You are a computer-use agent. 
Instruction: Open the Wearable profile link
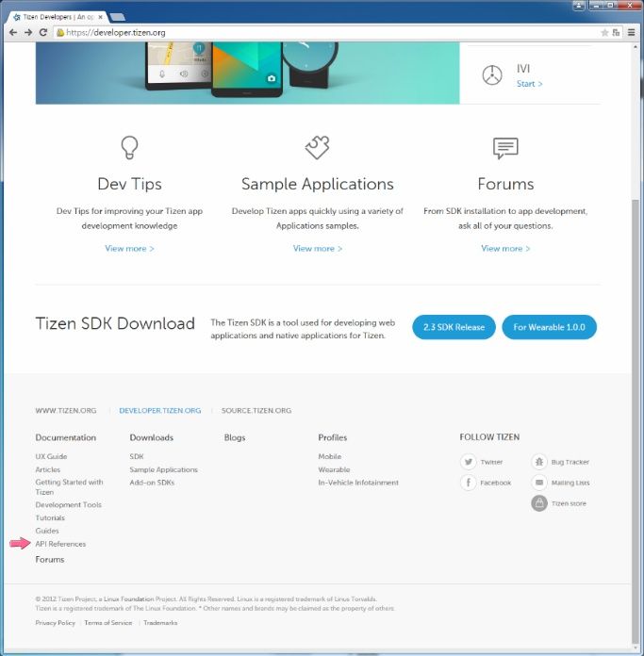334,469
